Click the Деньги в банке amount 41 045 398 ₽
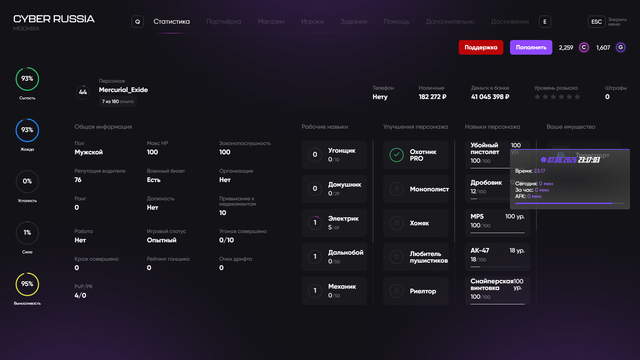The height and width of the screenshot is (360, 640). (x=490, y=97)
